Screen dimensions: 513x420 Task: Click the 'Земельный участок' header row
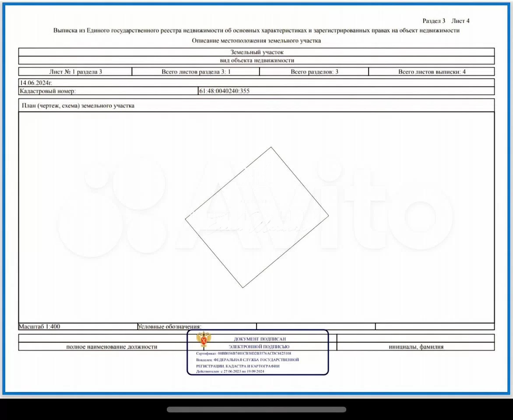pyautogui.click(x=256, y=52)
